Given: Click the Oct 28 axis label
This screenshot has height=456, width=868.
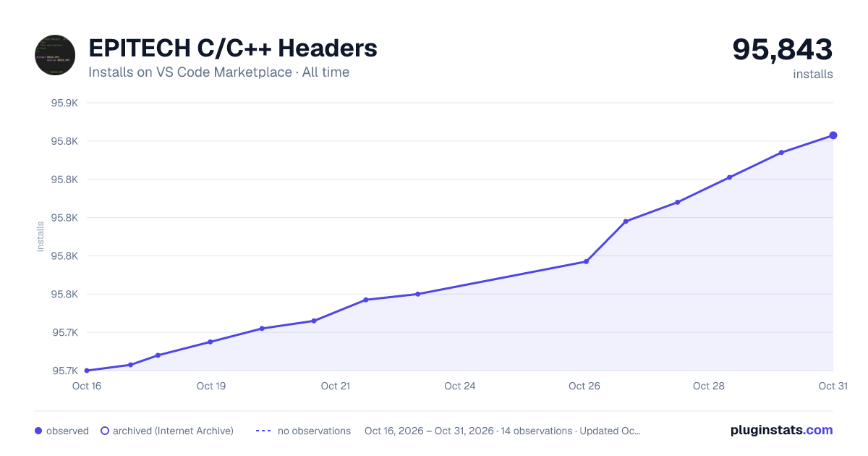Looking at the screenshot, I should pos(709,386).
